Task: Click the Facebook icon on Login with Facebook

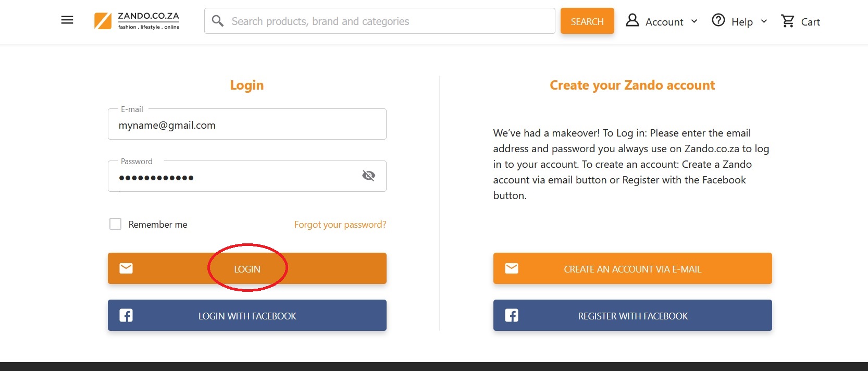Action: point(126,315)
